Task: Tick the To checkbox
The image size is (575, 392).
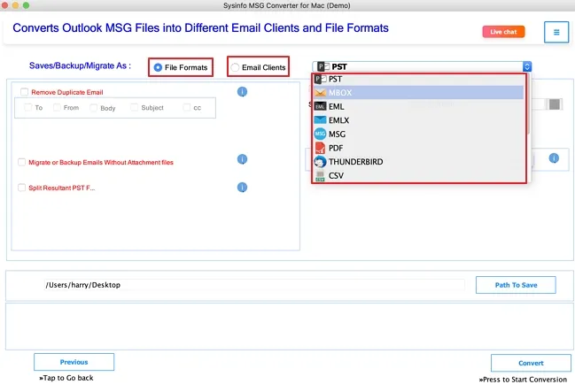Action: (27, 107)
